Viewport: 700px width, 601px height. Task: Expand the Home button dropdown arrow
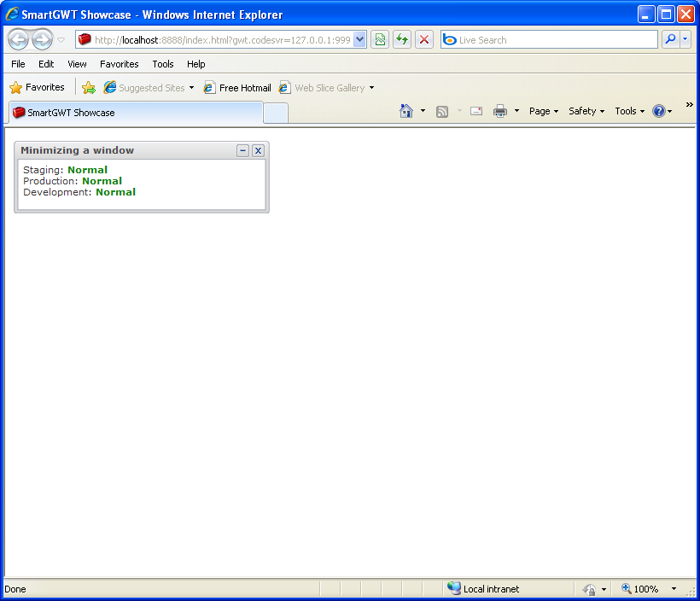[423, 111]
